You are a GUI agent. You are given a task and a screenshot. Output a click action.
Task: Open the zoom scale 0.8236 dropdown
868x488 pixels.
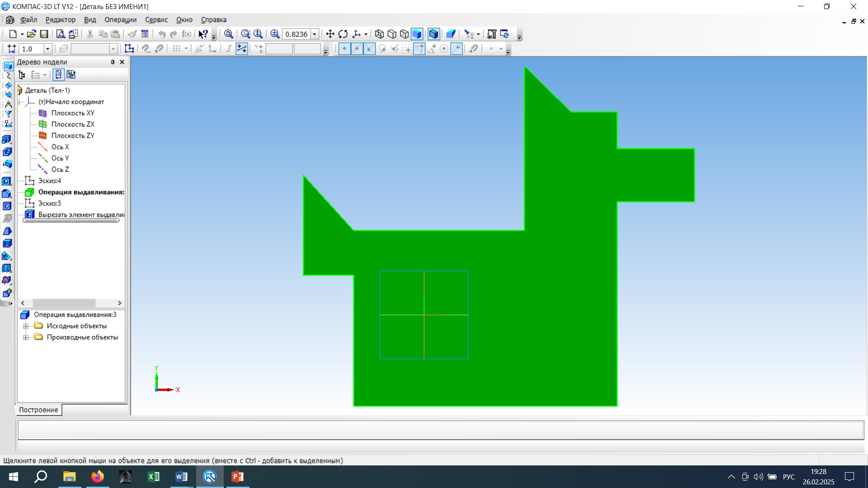pyautogui.click(x=315, y=34)
